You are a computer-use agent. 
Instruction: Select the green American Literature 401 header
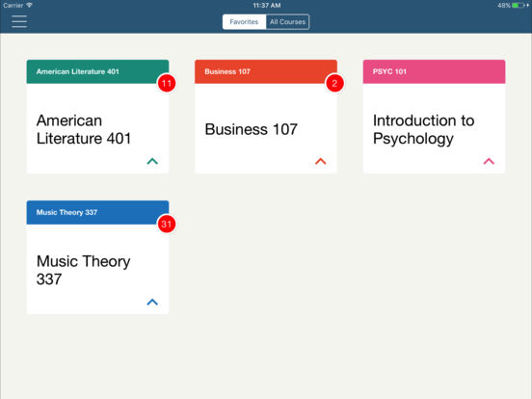click(x=97, y=71)
